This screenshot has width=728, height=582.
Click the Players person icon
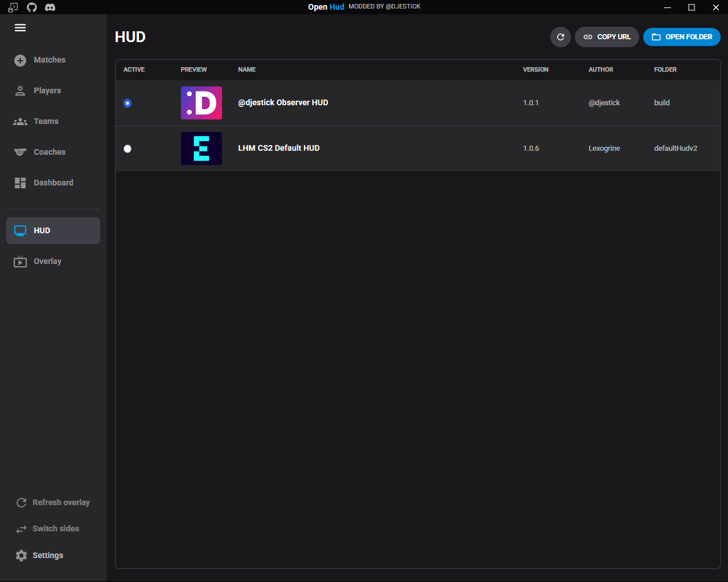point(20,91)
